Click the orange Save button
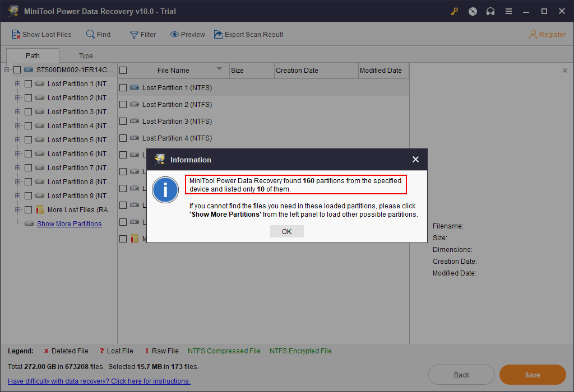This screenshot has width=574, height=392. (533, 375)
